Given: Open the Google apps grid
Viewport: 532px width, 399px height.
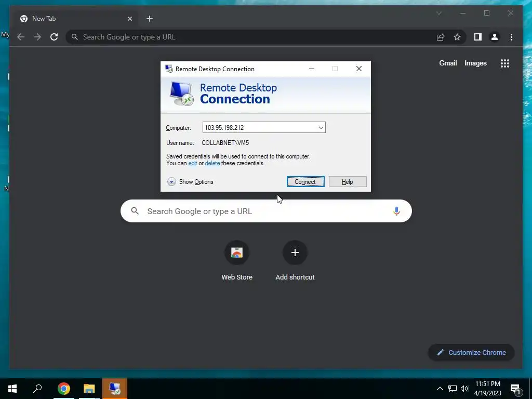Looking at the screenshot, I should pyautogui.click(x=505, y=63).
